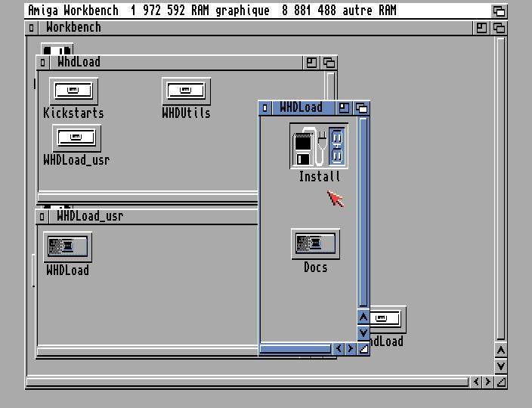Screen dimensions: 532x408
Task: Click depth gadget of WhdLoad window
Action: click(329, 63)
